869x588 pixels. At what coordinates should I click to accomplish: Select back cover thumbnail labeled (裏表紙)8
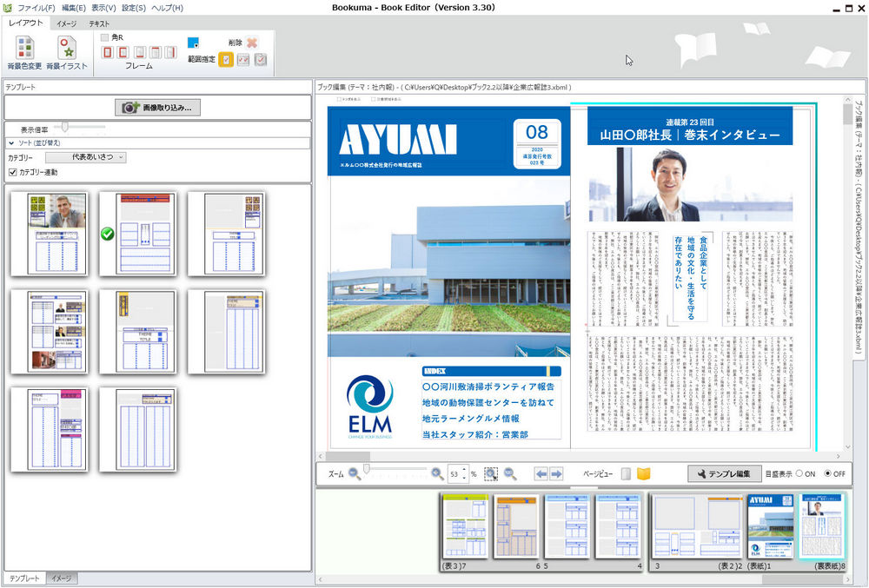click(x=822, y=526)
